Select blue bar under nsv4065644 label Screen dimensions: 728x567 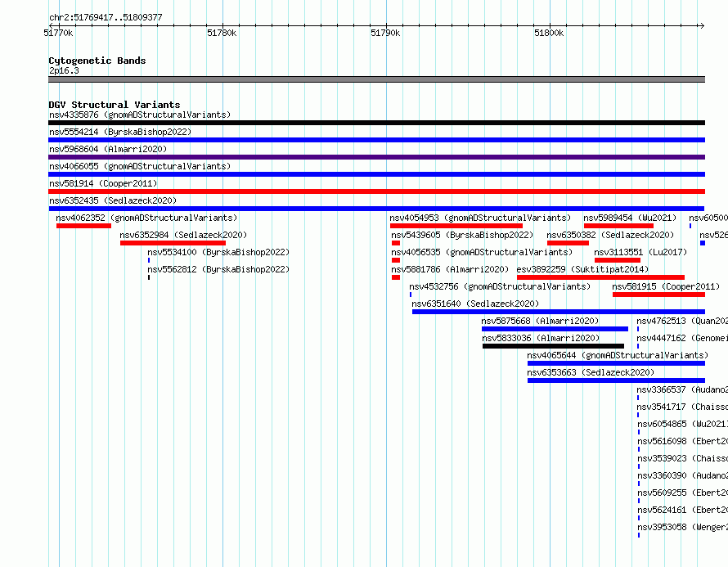click(x=616, y=363)
